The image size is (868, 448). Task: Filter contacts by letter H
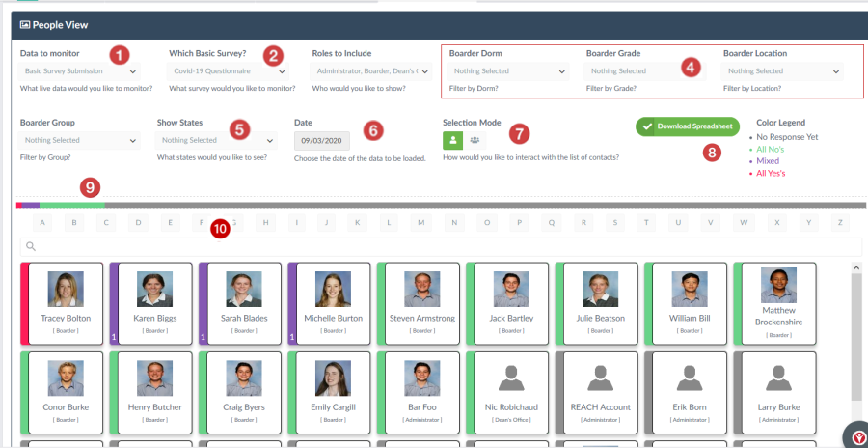(x=266, y=223)
